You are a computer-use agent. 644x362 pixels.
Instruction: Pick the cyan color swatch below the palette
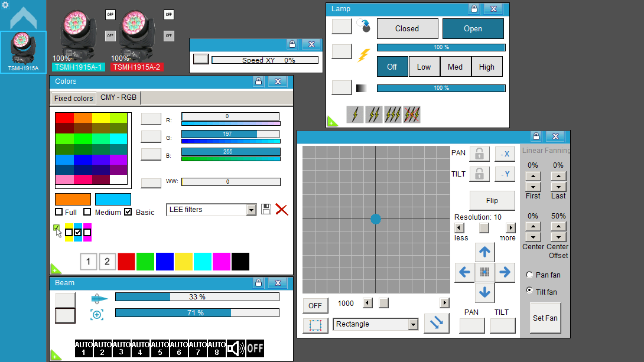pos(113,199)
